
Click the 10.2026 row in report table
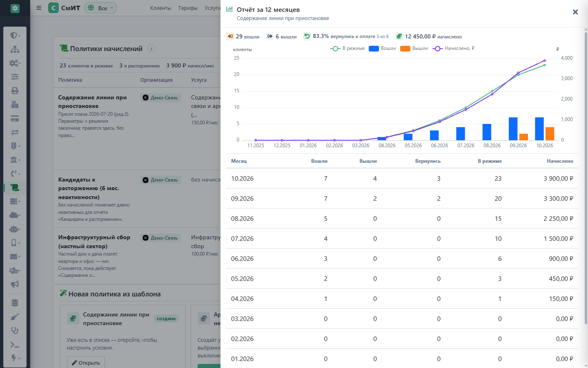point(402,178)
